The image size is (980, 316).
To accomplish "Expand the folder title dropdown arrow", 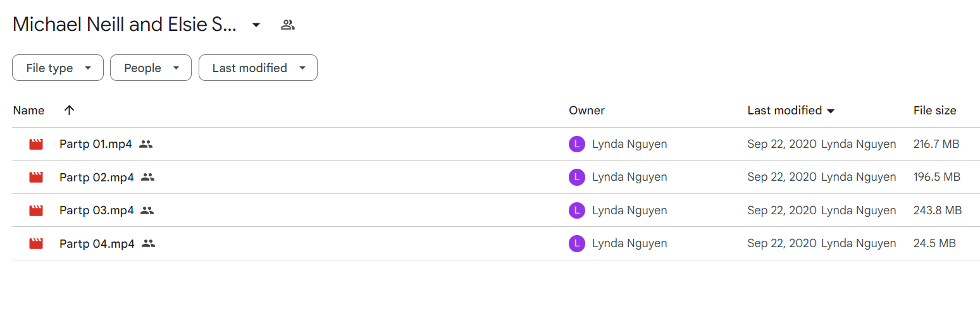I will [256, 25].
